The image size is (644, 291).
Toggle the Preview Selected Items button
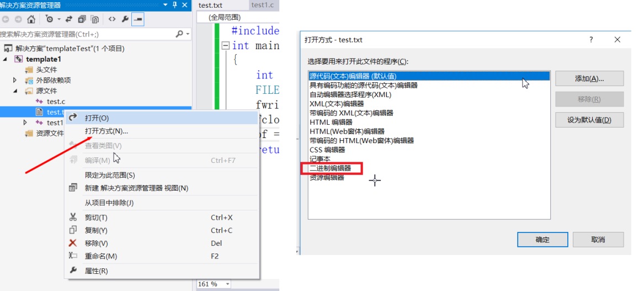click(x=137, y=19)
